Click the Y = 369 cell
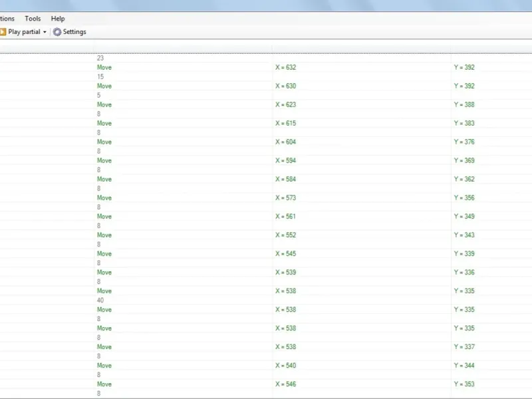Image resolution: width=532 pixels, height=399 pixels. [x=464, y=160]
